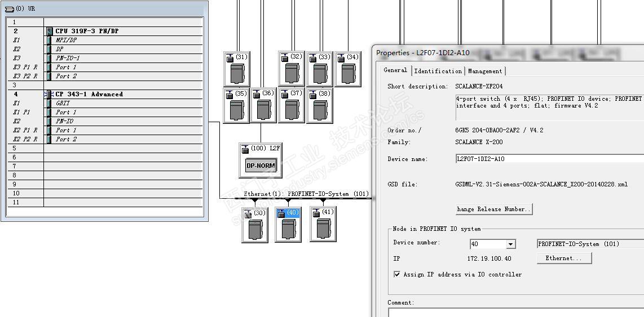Select device icon numbered (35)
The width and height of the screenshot is (644, 317).
[237, 106]
